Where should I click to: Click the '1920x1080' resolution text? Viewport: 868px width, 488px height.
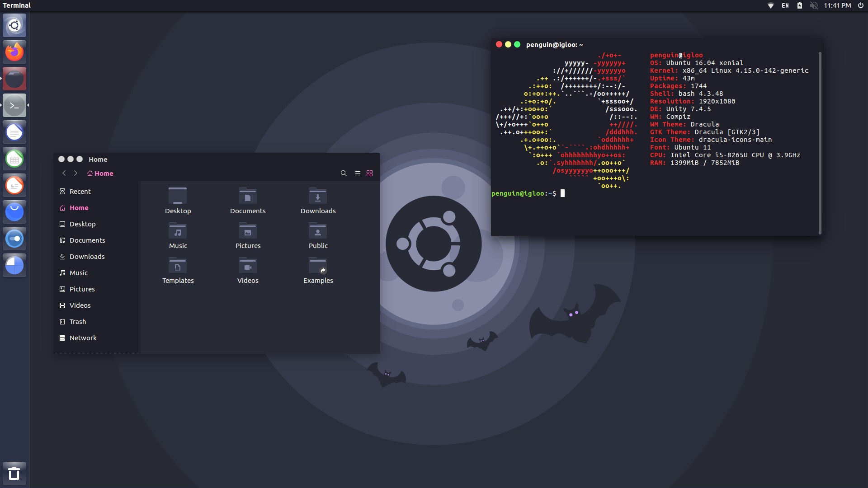coord(717,101)
